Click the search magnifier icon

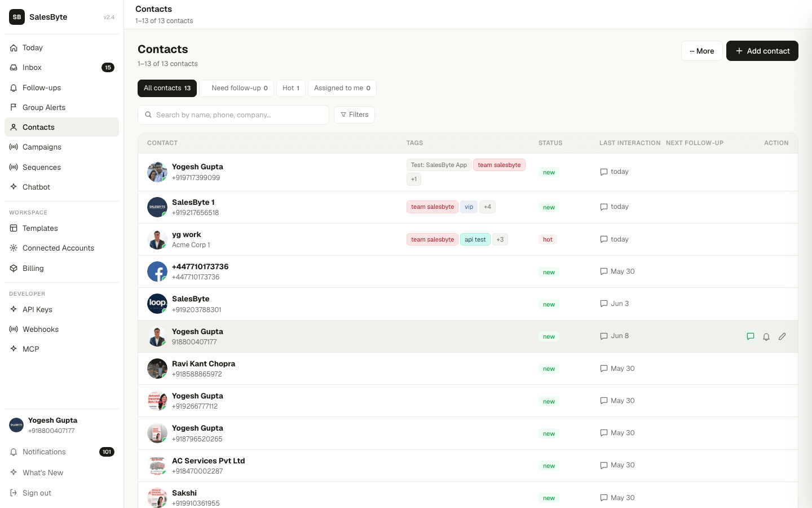click(x=148, y=115)
